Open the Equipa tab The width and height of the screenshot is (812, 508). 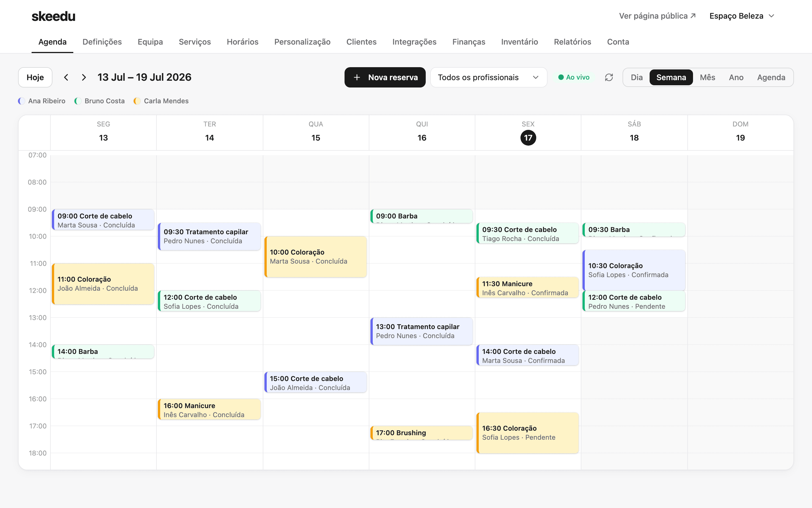[150, 42]
